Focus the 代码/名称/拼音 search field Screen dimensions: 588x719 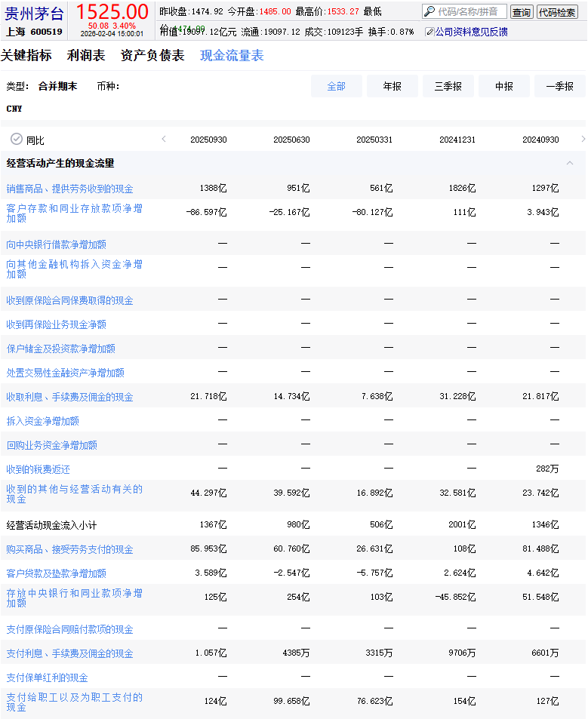point(470,12)
